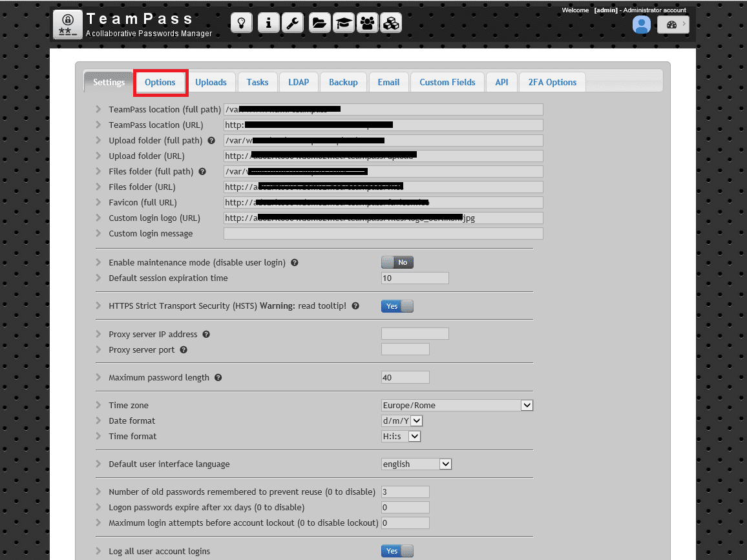Image resolution: width=747 pixels, height=560 pixels.
Task: Click the chevron beside Default session expiration time
Action: coord(98,278)
